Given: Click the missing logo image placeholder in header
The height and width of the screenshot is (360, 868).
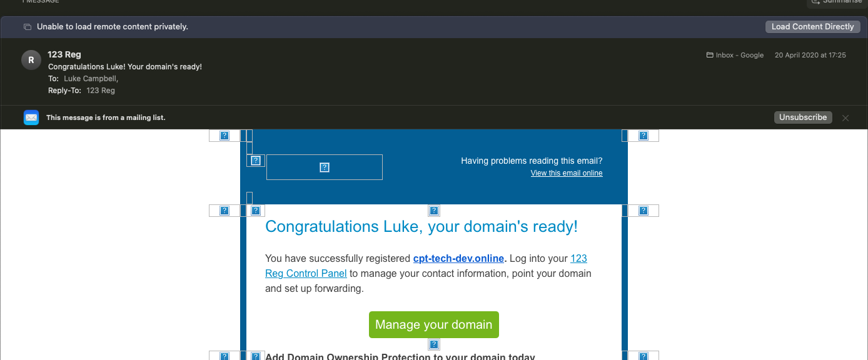Looking at the screenshot, I should [325, 167].
